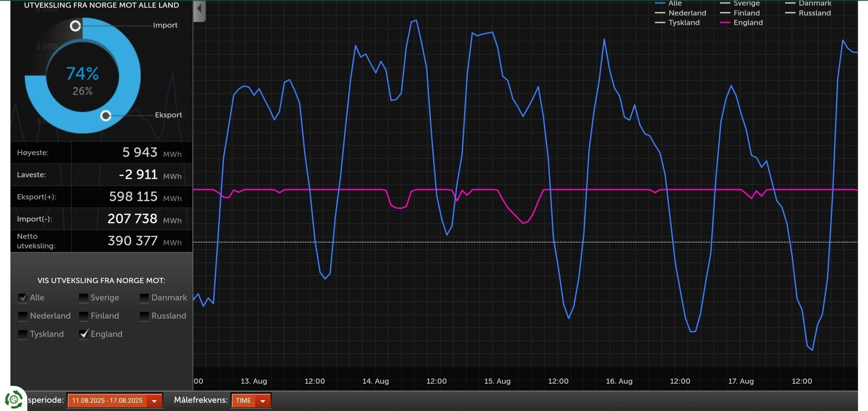Open the Målefrekvens TIME dropdown
The image size is (868, 411).
251,401
